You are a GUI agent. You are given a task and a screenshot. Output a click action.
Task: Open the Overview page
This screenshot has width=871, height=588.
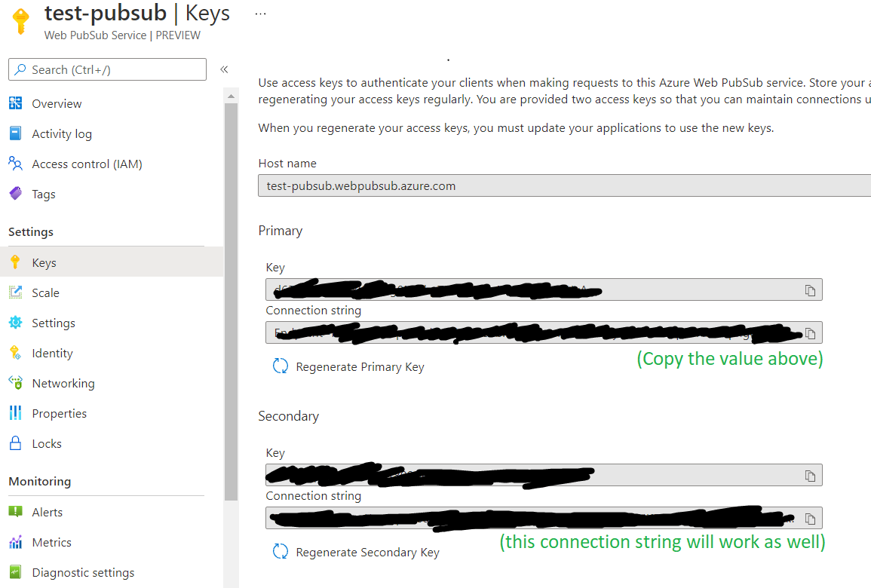coord(57,104)
